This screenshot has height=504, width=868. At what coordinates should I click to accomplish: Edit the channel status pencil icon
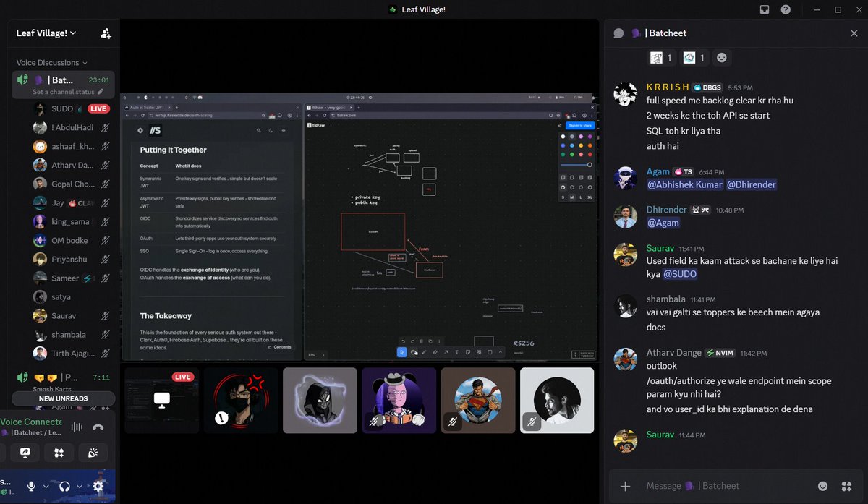point(101,93)
